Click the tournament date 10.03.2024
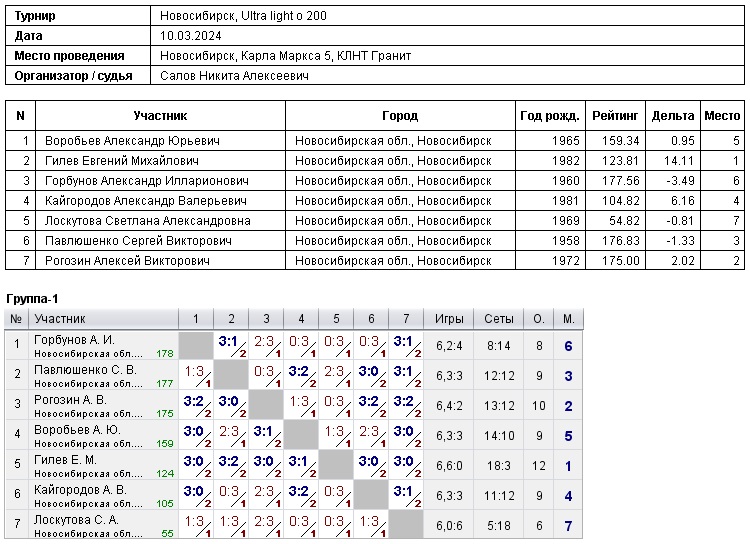The image size is (750, 544). pos(190,36)
